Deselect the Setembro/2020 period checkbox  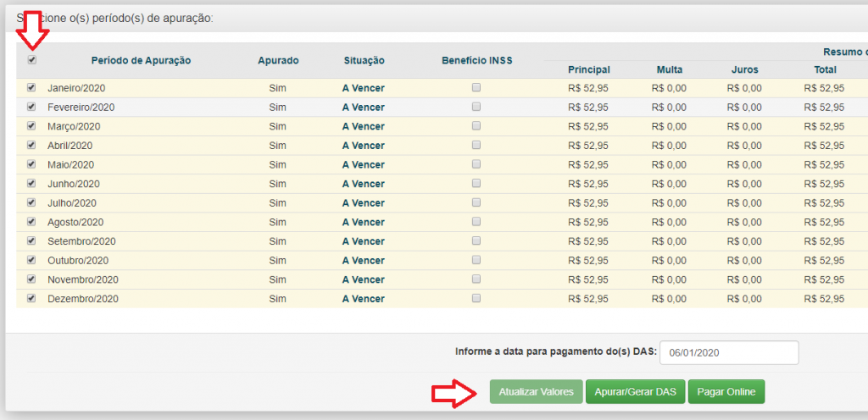(32, 240)
